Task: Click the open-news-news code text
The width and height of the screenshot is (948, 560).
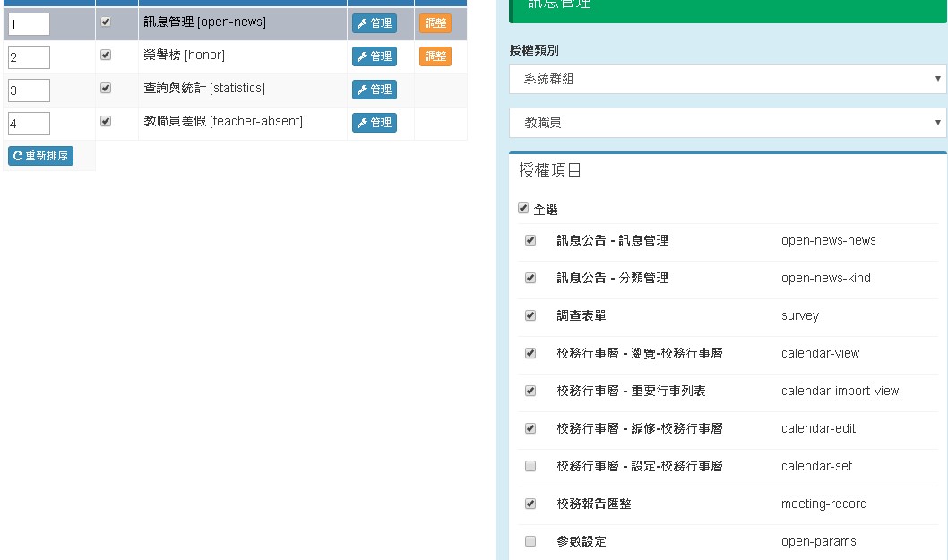Action: pyautogui.click(x=828, y=240)
